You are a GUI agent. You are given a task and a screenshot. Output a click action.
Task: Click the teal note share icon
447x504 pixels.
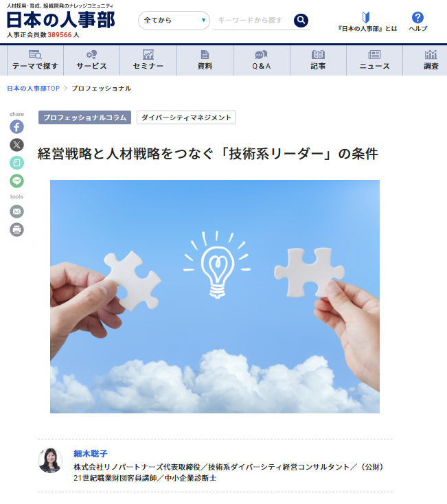tap(16, 163)
